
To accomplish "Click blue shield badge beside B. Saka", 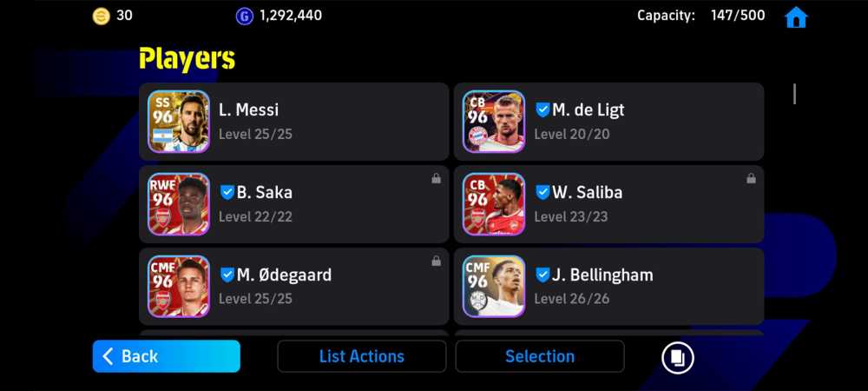I will (x=227, y=192).
